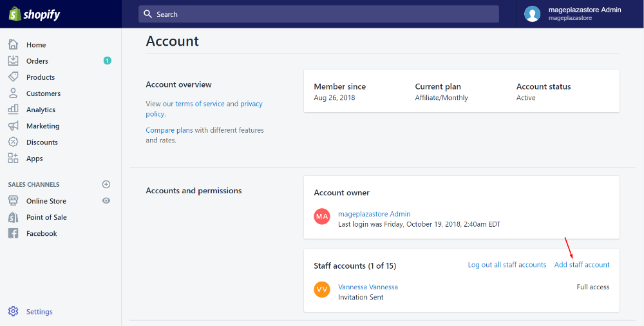Click the Discounts percent badge icon
The height and width of the screenshot is (326, 644).
(13, 142)
